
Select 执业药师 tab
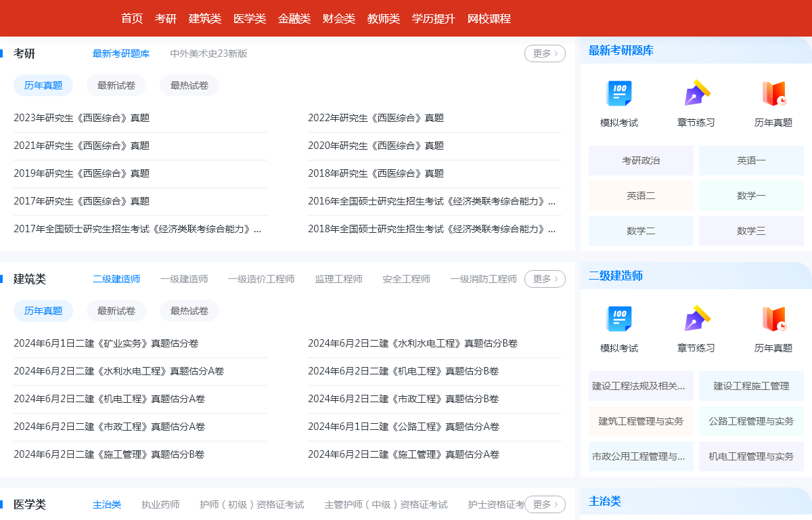[160, 504]
